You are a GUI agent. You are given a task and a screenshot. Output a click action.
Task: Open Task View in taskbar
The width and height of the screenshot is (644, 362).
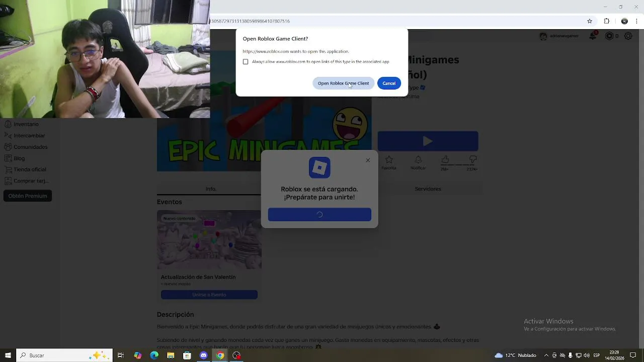pyautogui.click(x=121, y=355)
